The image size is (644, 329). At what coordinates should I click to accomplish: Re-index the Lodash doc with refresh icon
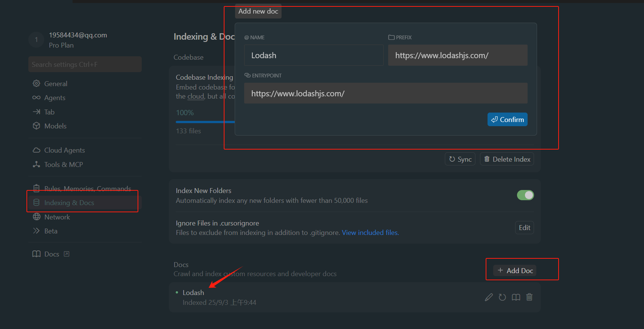[x=502, y=297]
